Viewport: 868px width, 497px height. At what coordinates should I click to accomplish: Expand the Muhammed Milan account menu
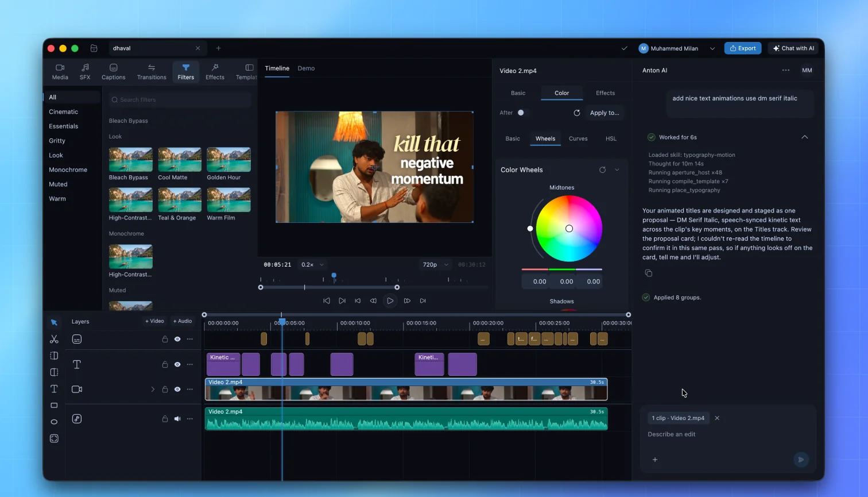click(x=712, y=48)
